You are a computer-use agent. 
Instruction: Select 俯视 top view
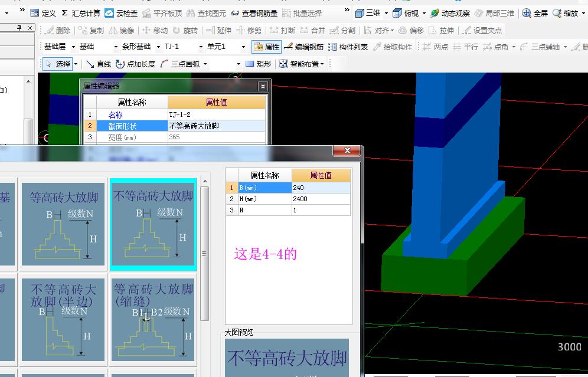[406, 13]
